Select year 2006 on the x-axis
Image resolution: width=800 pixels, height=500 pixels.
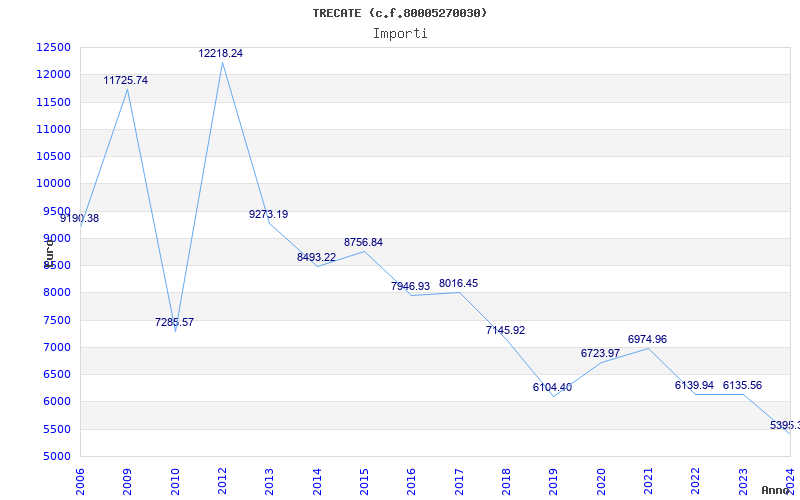(80, 482)
